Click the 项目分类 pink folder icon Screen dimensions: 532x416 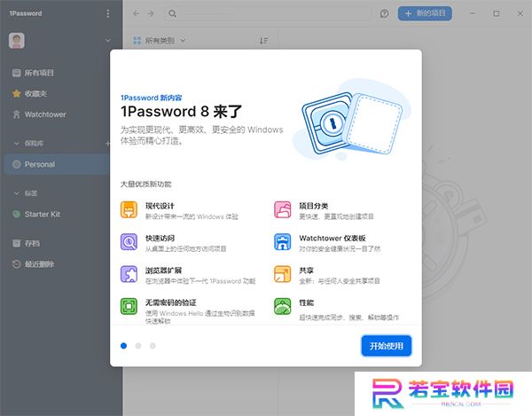click(x=283, y=209)
